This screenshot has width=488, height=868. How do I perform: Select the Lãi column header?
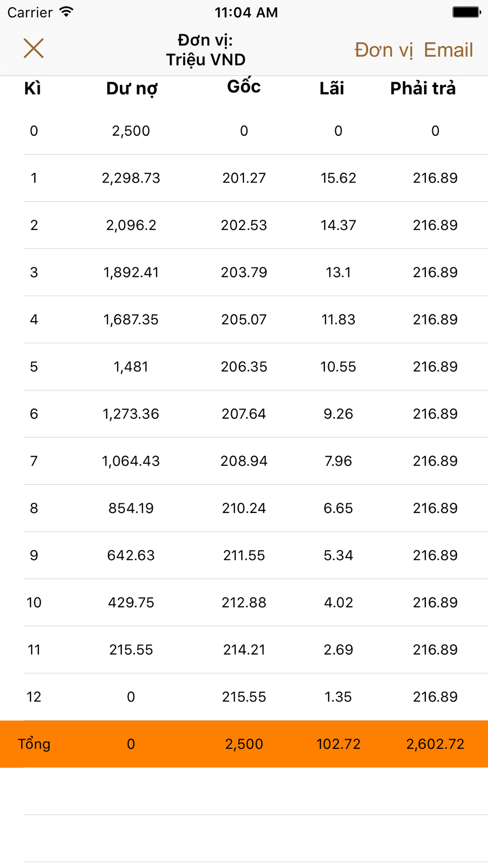point(332,88)
